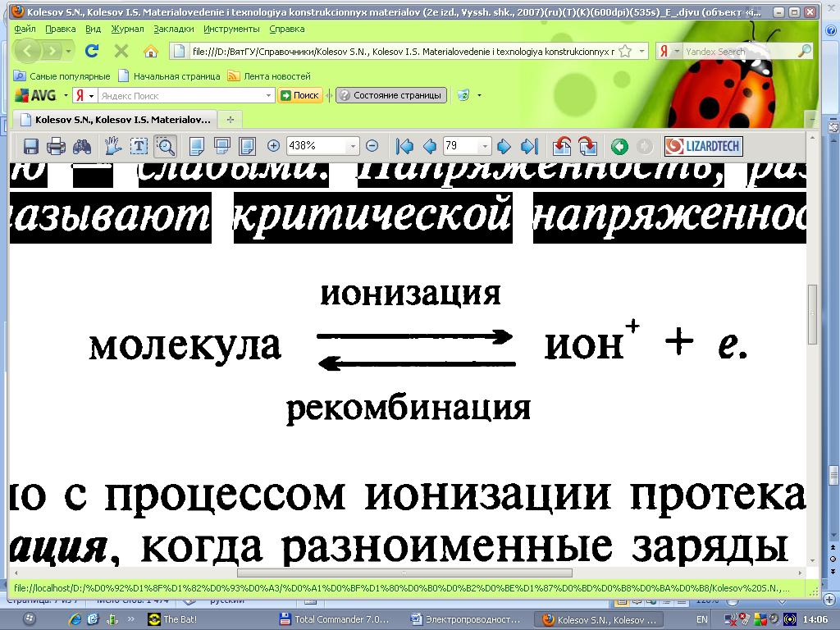
Task: Rotate the page counterclockwise
Action: point(562,146)
